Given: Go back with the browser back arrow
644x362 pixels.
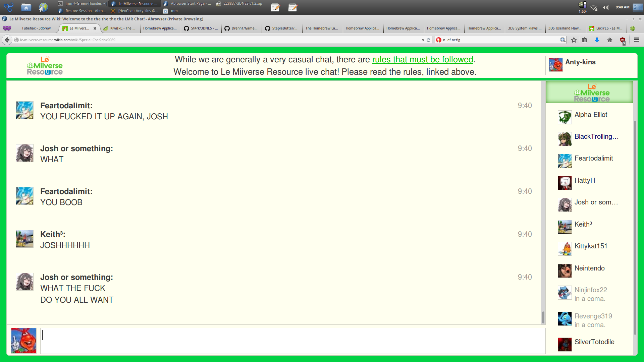Looking at the screenshot, I should [7, 40].
